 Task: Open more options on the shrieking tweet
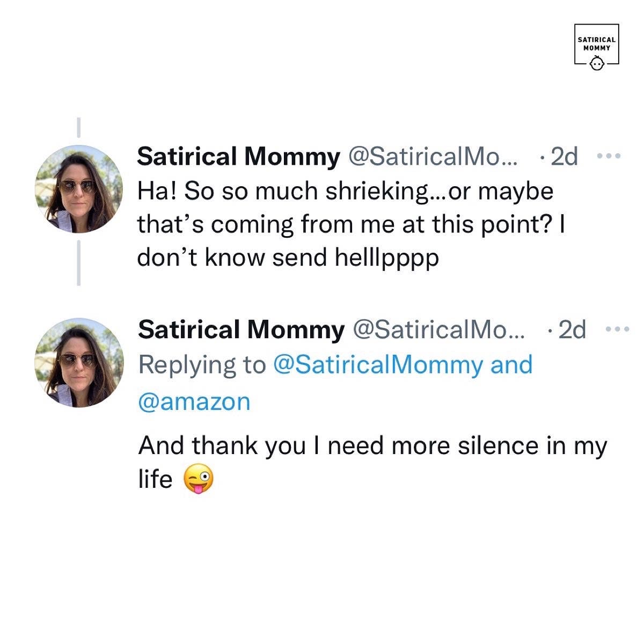(x=609, y=157)
